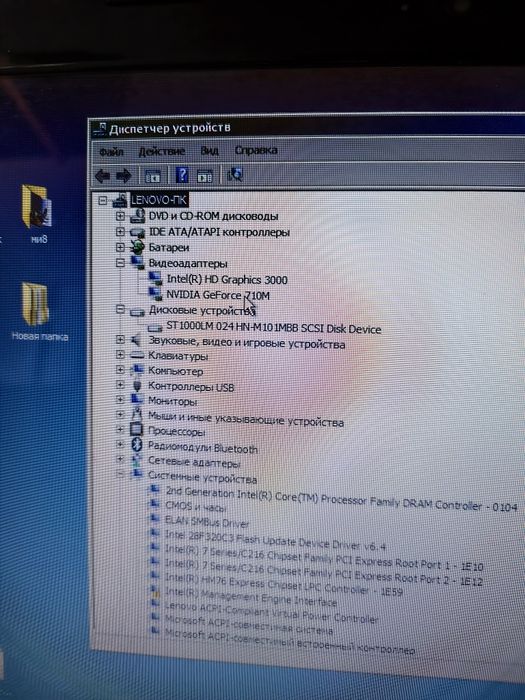Open the Действие menu
Image resolution: width=525 pixels, height=700 pixels.
(162, 151)
